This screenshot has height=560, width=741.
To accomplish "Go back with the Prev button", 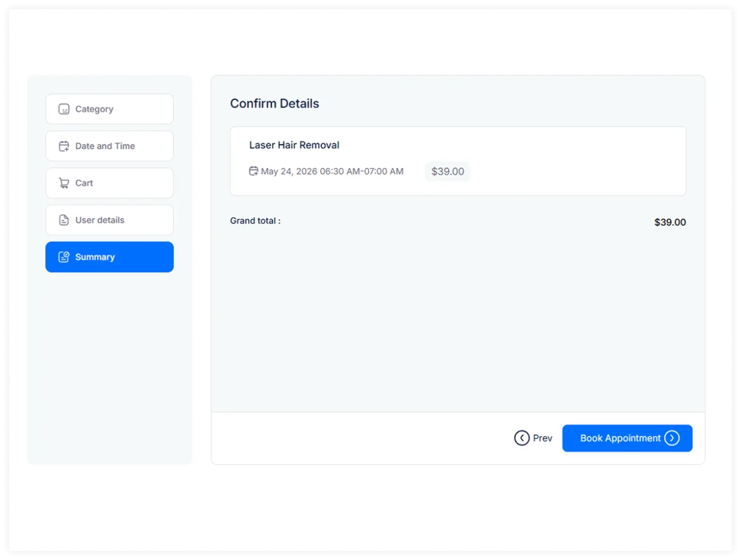I will 534,438.
